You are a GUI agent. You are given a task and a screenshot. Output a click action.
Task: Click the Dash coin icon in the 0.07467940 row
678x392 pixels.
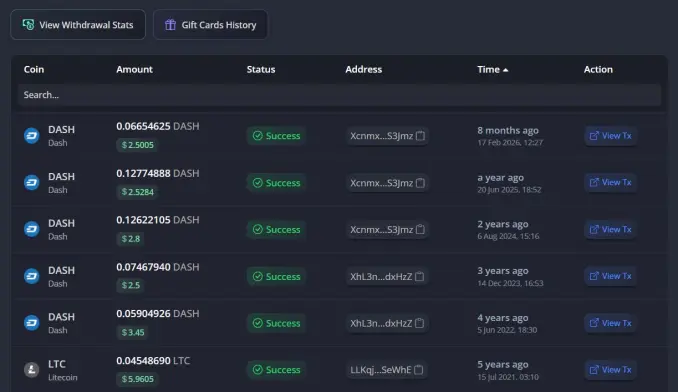(32, 276)
